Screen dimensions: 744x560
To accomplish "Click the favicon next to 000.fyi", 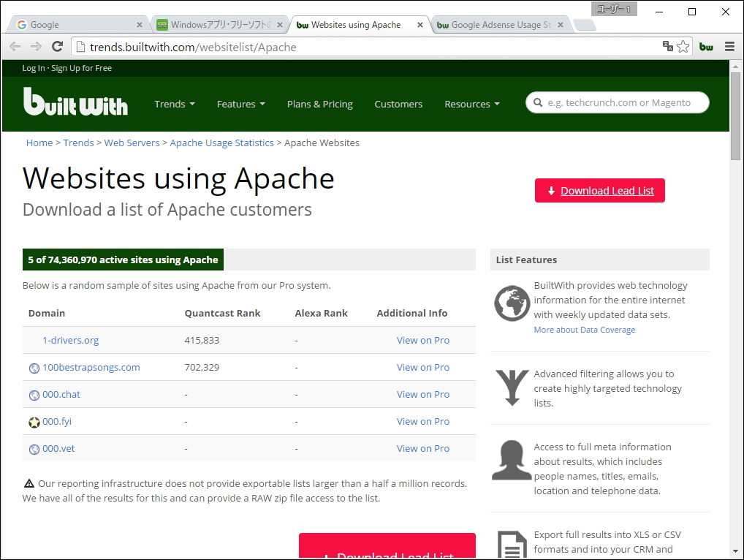I will (34, 423).
